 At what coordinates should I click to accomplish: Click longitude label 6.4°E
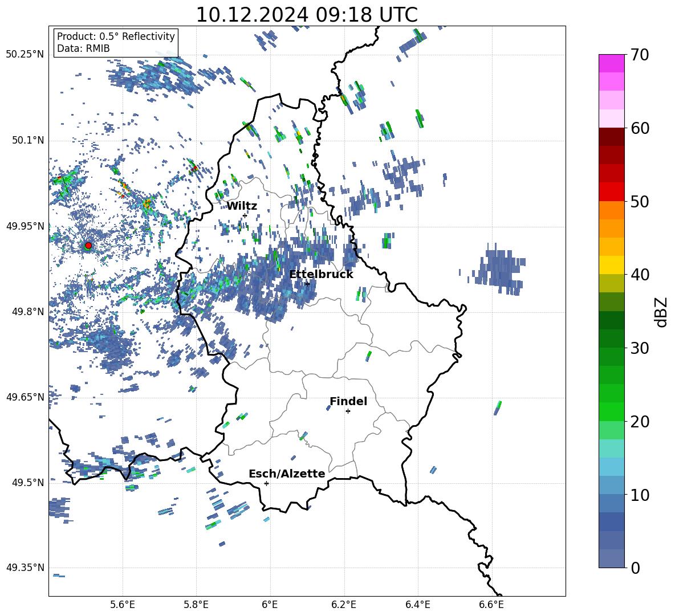click(x=417, y=605)
